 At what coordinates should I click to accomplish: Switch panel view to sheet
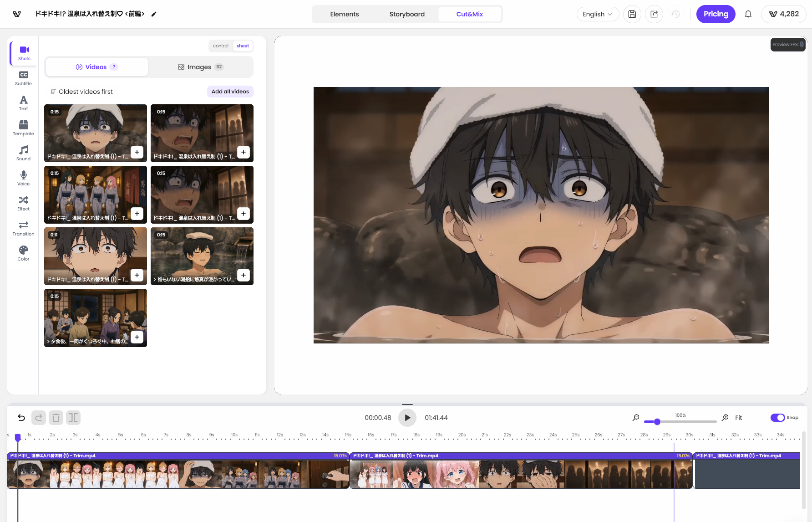click(x=243, y=46)
